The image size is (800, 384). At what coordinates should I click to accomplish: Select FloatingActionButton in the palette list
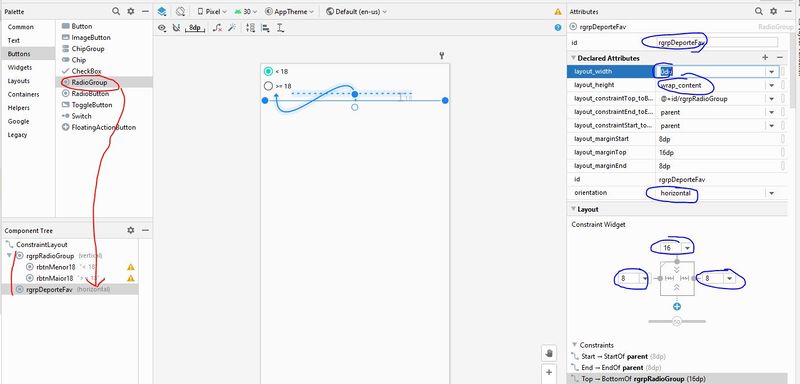click(104, 127)
